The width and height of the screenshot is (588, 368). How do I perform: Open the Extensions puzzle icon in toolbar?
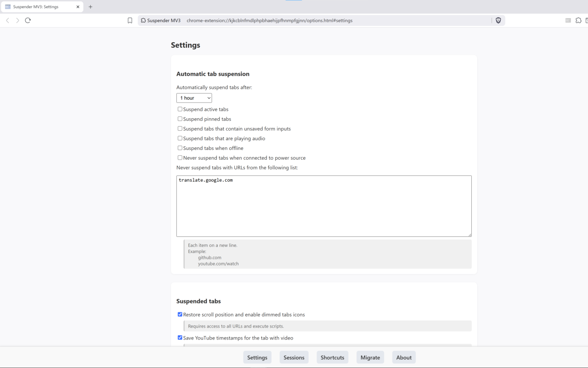click(578, 20)
